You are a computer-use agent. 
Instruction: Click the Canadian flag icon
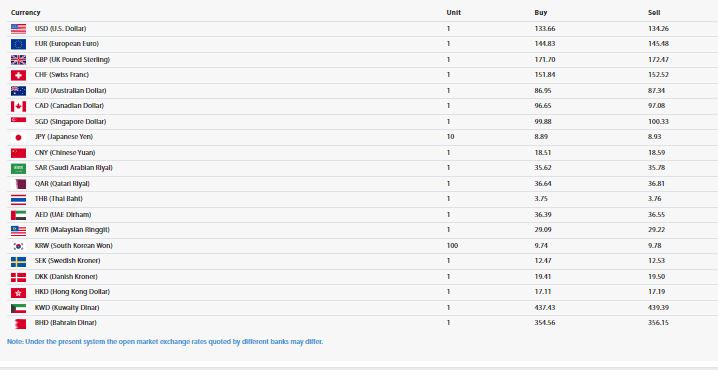tap(18, 106)
